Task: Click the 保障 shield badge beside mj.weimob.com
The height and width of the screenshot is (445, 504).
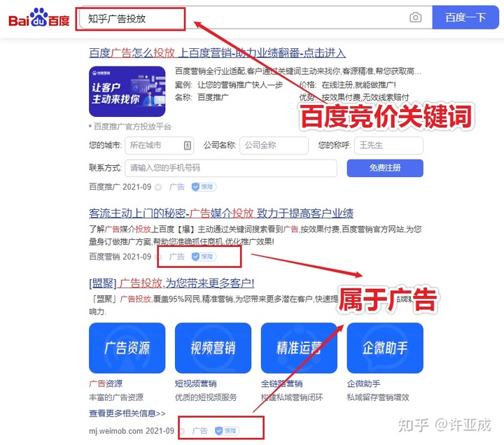Action: (227, 430)
